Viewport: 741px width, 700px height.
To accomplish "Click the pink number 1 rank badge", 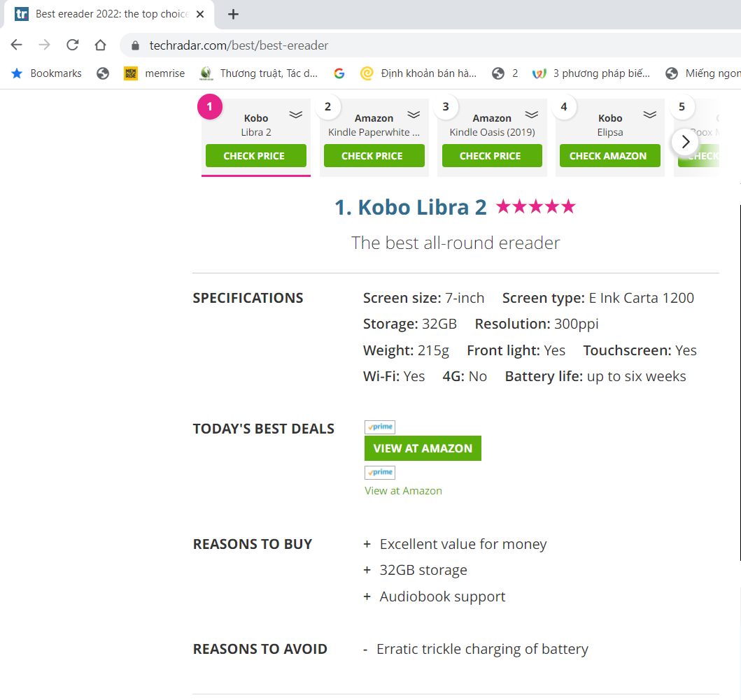I will click(210, 107).
